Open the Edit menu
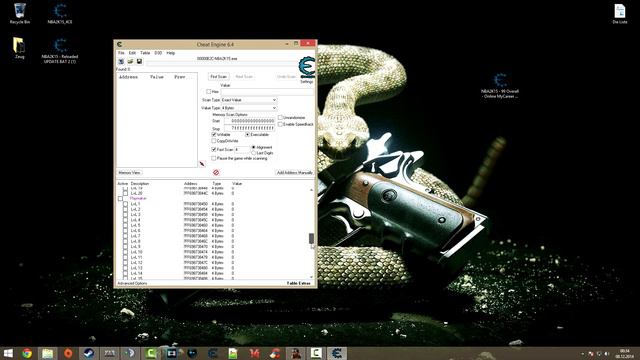The width and height of the screenshot is (640, 360). [132, 53]
